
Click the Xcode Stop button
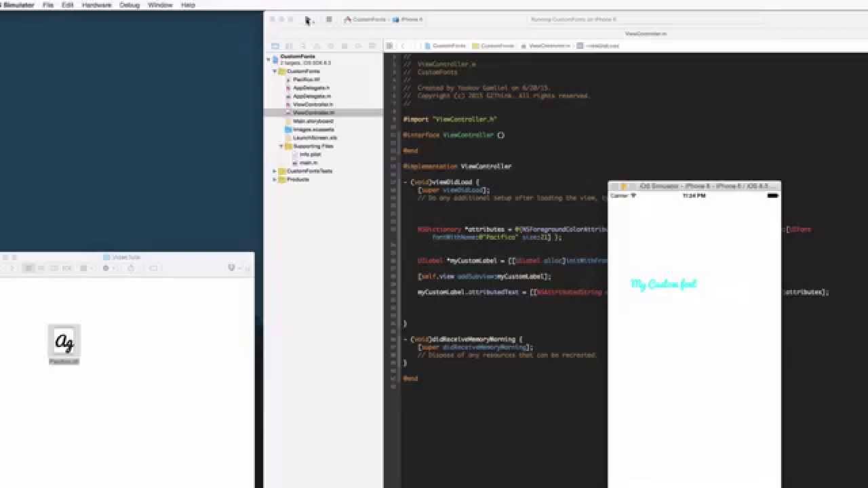[x=329, y=20]
